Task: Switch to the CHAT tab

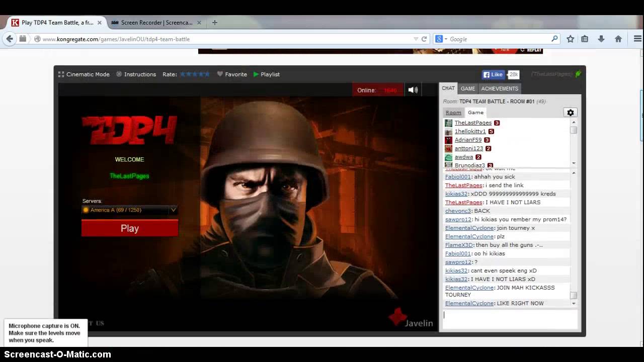Action: point(448,88)
